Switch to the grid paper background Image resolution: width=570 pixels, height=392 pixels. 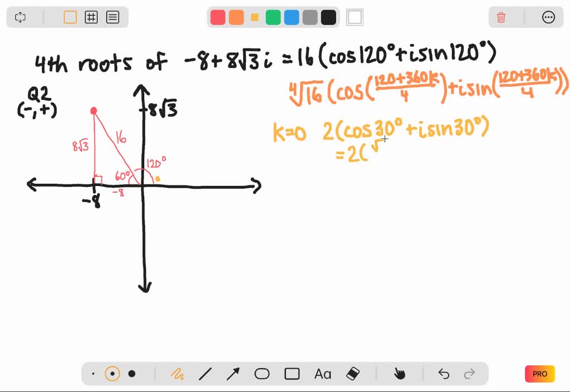click(92, 17)
